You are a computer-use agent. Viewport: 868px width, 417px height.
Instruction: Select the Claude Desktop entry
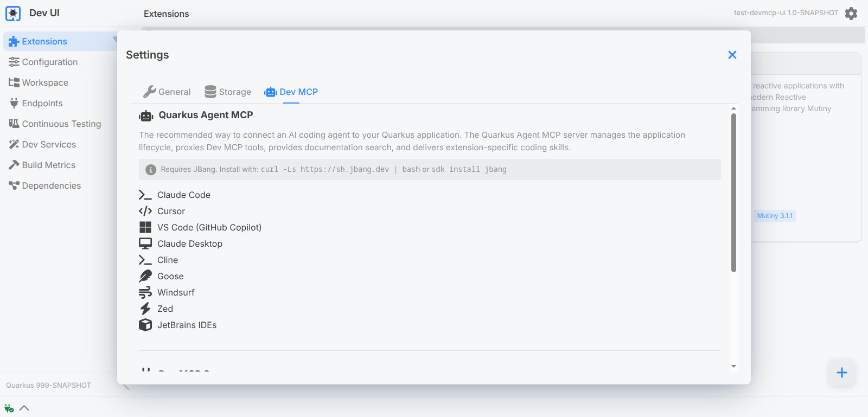181,244
